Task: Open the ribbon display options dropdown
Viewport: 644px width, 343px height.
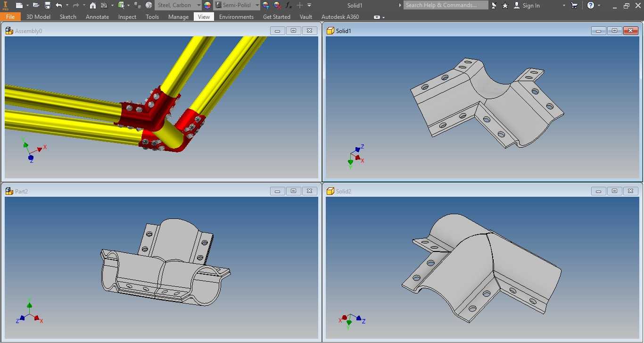Action: click(380, 17)
